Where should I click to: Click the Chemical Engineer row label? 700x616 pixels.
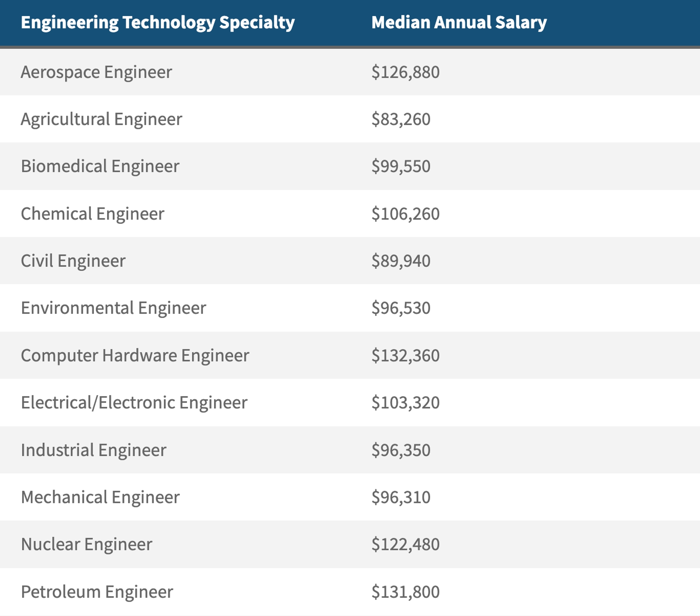click(x=92, y=214)
